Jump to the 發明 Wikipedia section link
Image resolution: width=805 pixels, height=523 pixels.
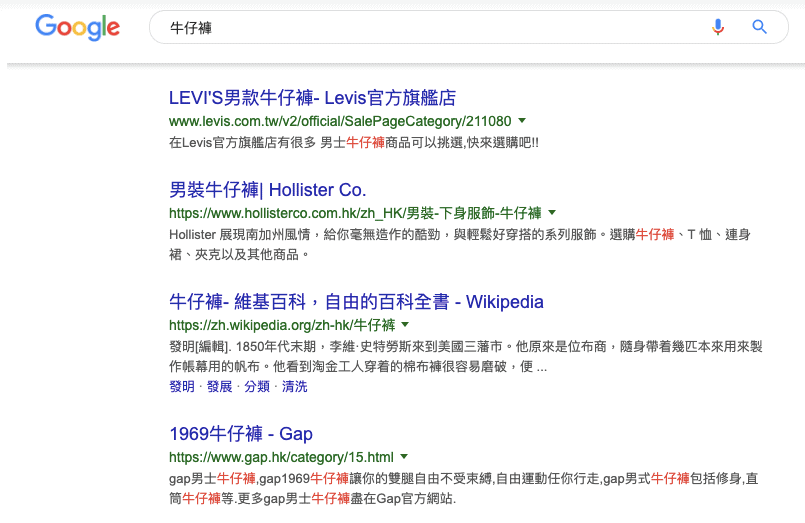[x=182, y=386]
